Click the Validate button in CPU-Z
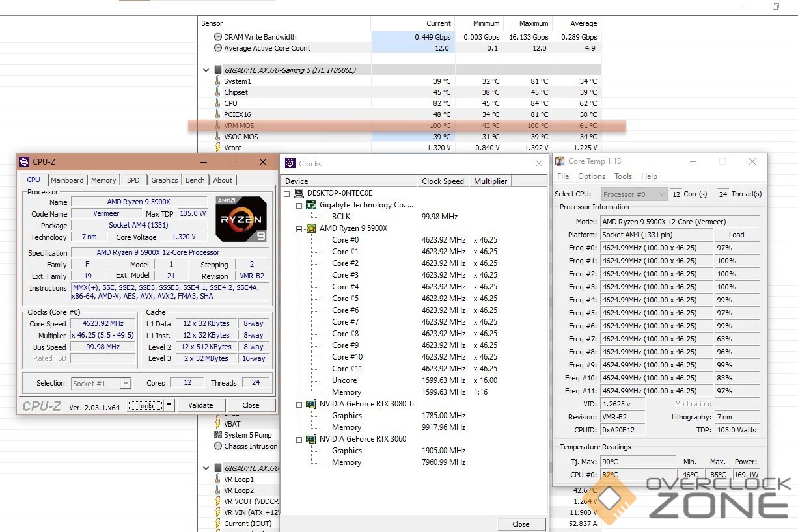Screen dimensions: 798x532 [200, 405]
